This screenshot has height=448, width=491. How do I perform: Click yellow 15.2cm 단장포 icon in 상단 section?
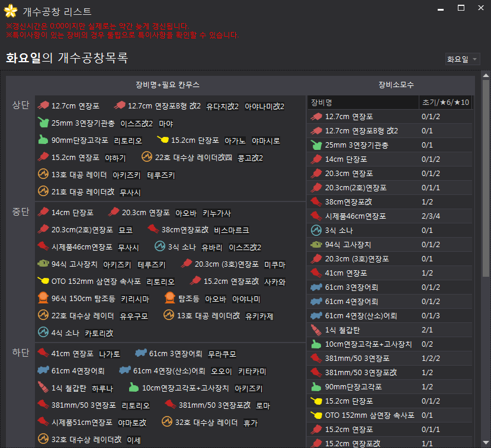coord(162,140)
